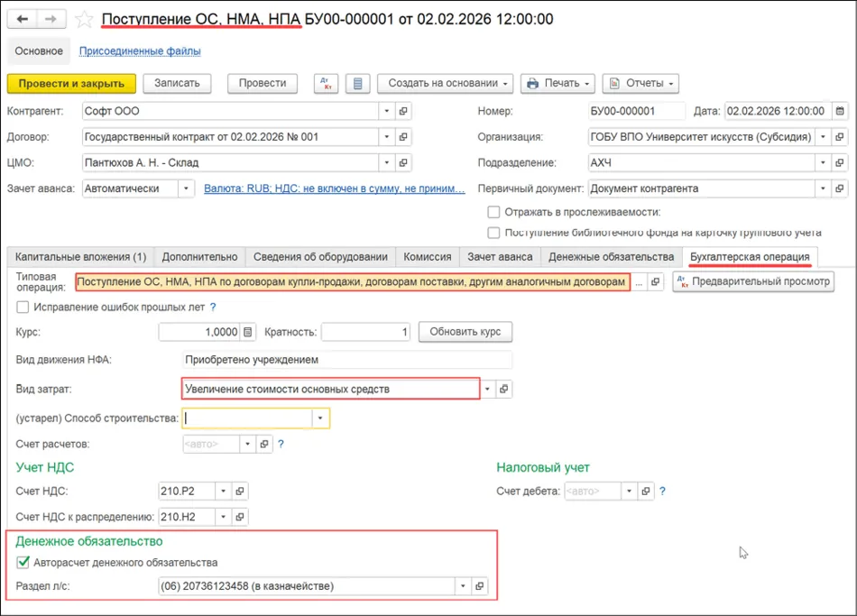Open calculator icon in Курс field
Image resolution: width=857 pixels, height=616 pixels.
pos(247,332)
